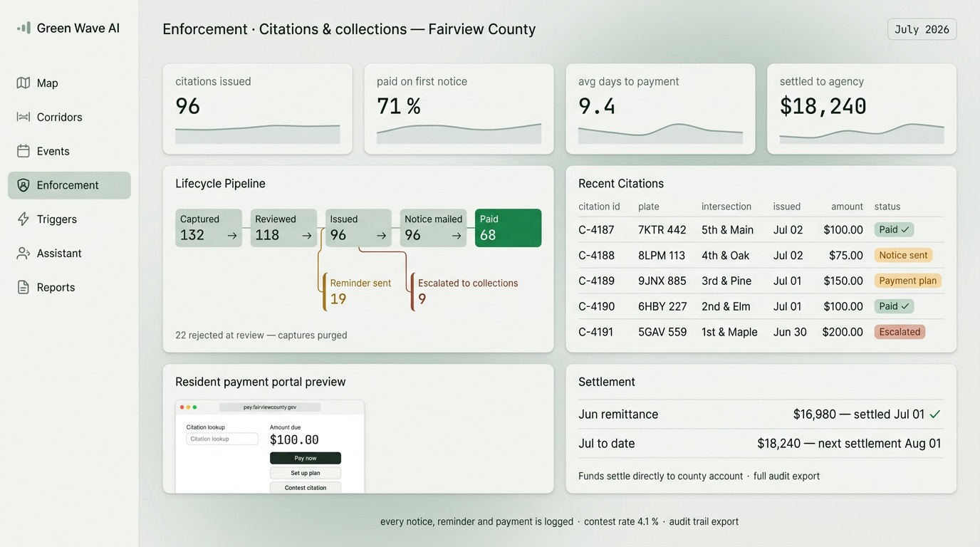This screenshot has width=980, height=547.
Task: Click the contest rate 4.1 % text
Action: 621,521
